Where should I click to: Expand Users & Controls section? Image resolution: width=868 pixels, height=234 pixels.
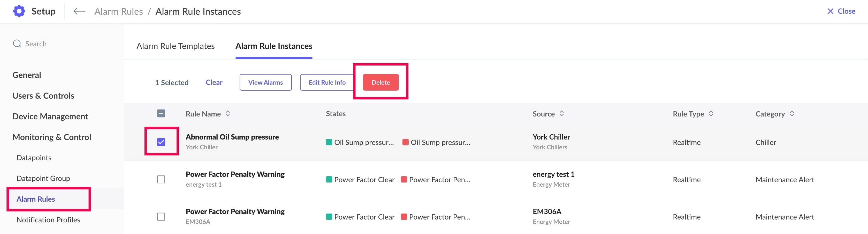(x=43, y=96)
